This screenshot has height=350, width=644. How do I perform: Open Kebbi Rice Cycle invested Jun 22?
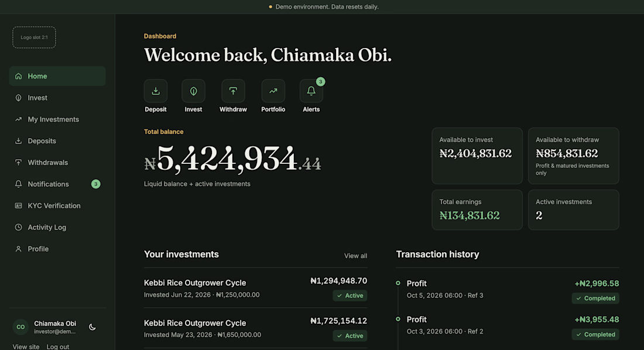click(x=255, y=288)
